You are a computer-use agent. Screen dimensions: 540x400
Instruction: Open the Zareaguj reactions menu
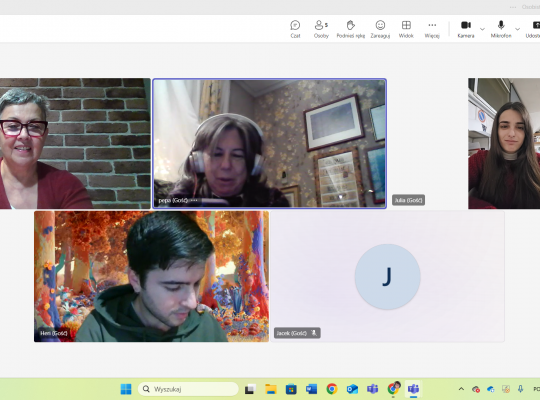click(x=380, y=29)
